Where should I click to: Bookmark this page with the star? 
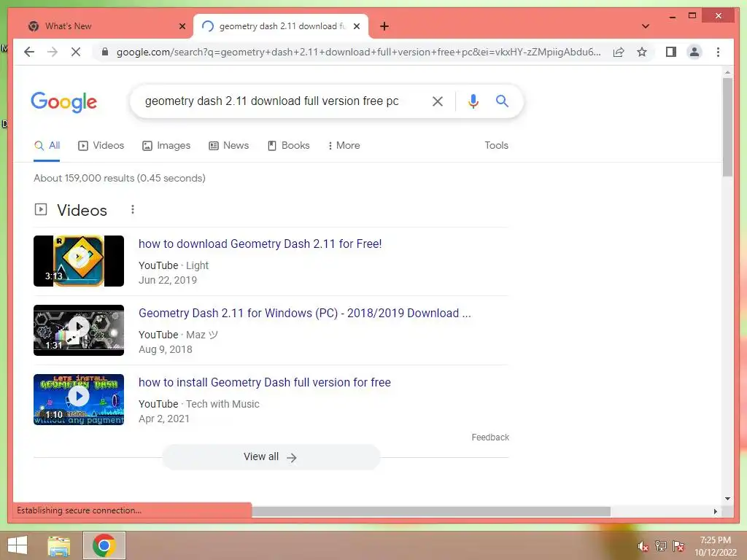(642, 52)
